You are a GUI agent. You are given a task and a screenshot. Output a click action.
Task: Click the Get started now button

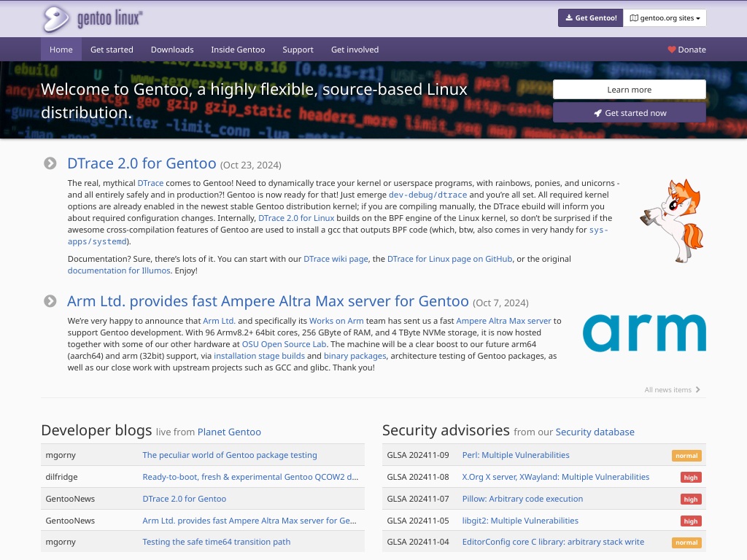pos(630,113)
